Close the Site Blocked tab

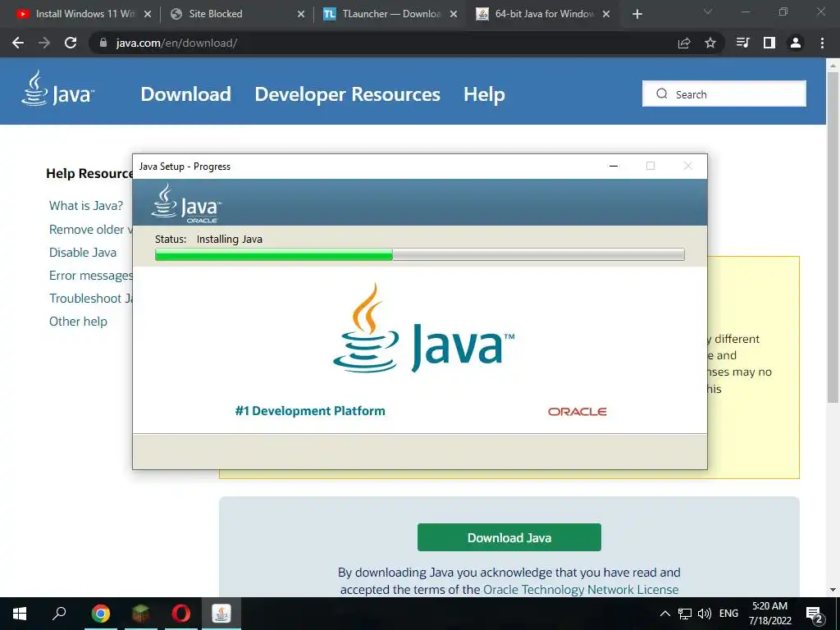pos(301,14)
